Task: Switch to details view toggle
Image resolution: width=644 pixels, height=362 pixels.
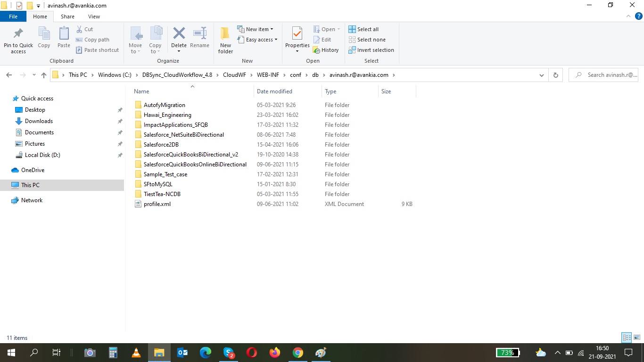Action: click(627, 337)
